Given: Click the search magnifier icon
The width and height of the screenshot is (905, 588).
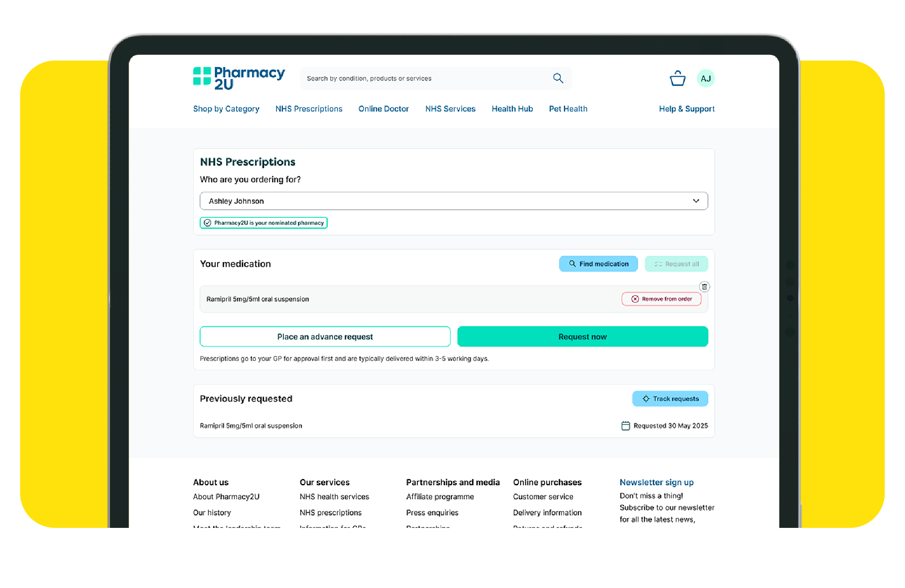Looking at the screenshot, I should point(558,78).
